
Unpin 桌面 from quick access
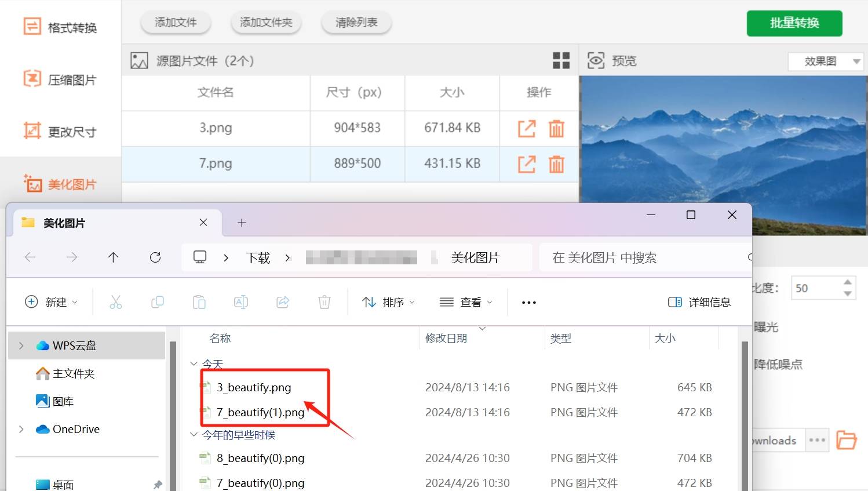[156, 485]
